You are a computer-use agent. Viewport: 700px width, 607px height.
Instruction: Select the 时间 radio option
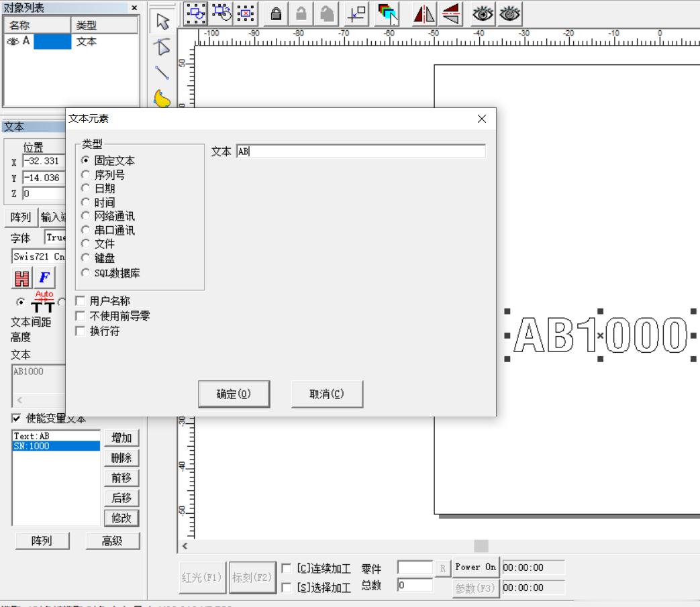coord(85,202)
